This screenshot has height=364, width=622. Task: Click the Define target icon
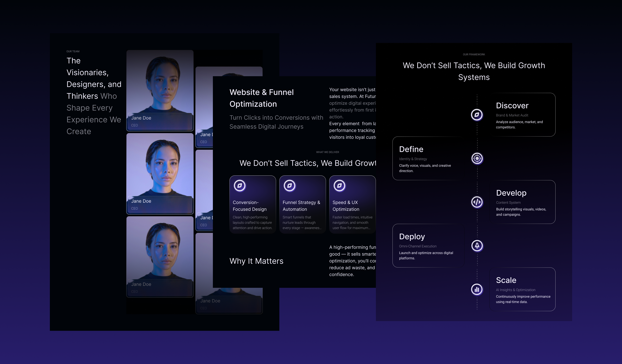[x=477, y=159]
